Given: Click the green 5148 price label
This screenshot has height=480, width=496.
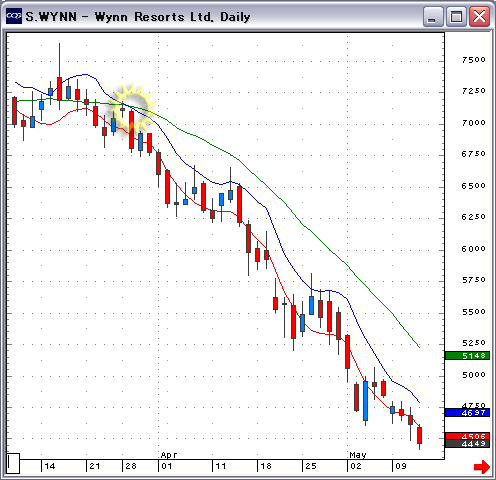Looking at the screenshot, I should pyautogui.click(x=467, y=356).
